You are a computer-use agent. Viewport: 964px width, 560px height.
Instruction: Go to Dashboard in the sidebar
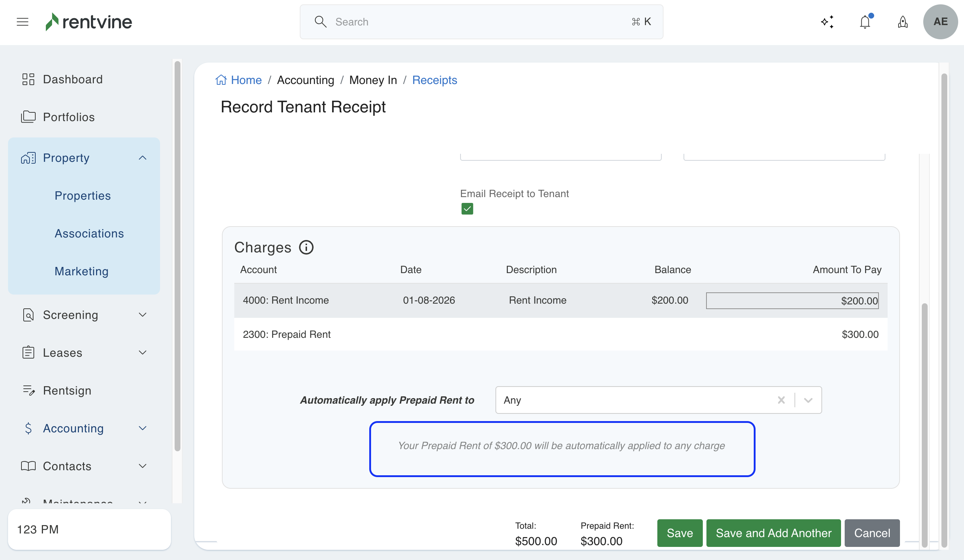(73, 79)
